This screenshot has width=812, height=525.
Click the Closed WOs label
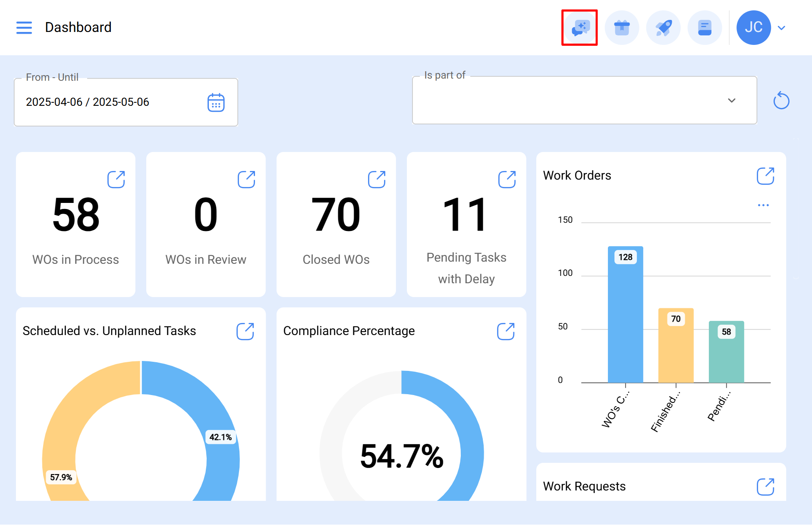tap(336, 259)
